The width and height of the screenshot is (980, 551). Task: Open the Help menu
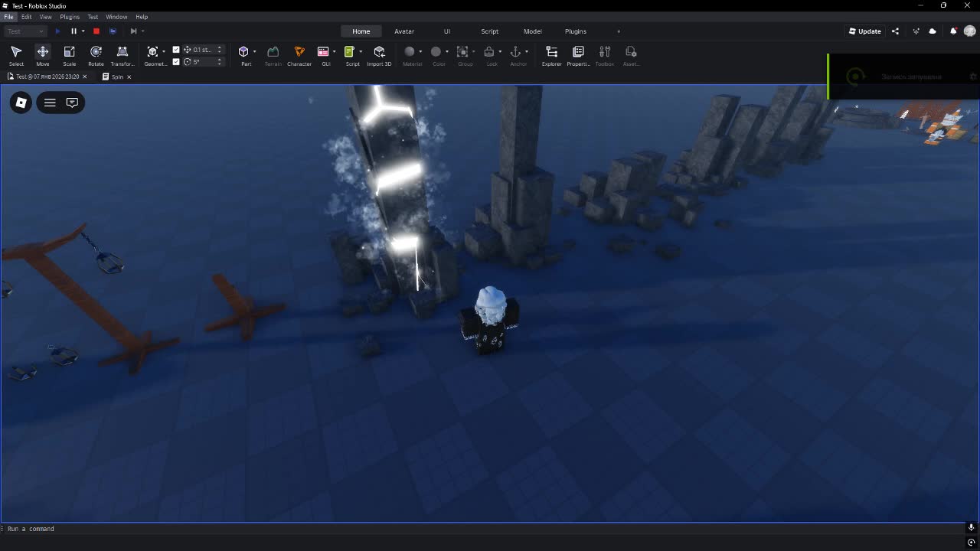point(142,17)
